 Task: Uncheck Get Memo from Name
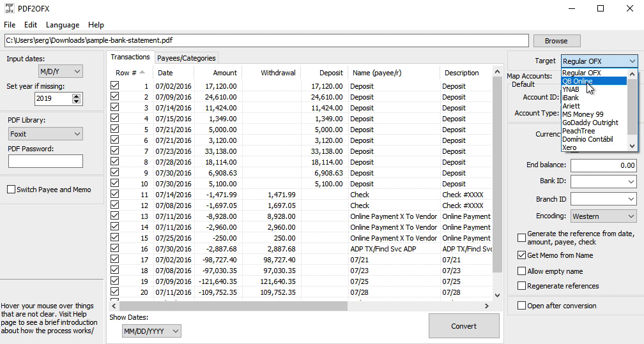pyautogui.click(x=521, y=255)
